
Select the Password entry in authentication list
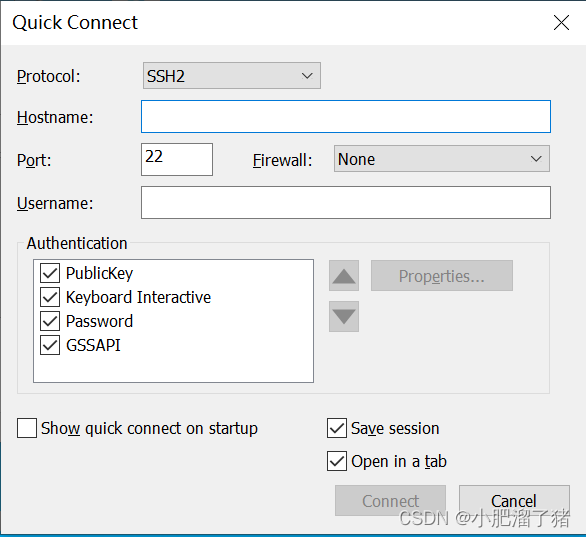[x=99, y=321]
